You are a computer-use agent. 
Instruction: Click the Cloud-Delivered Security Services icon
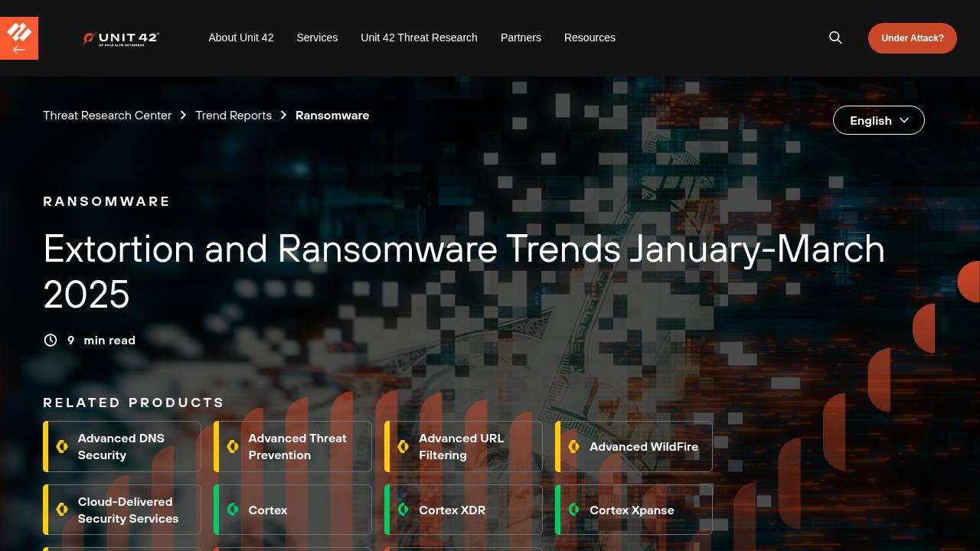(x=62, y=510)
